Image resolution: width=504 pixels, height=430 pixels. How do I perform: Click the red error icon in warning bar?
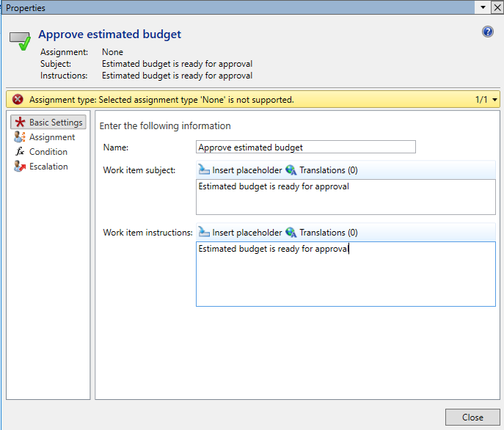coord(18,100)
